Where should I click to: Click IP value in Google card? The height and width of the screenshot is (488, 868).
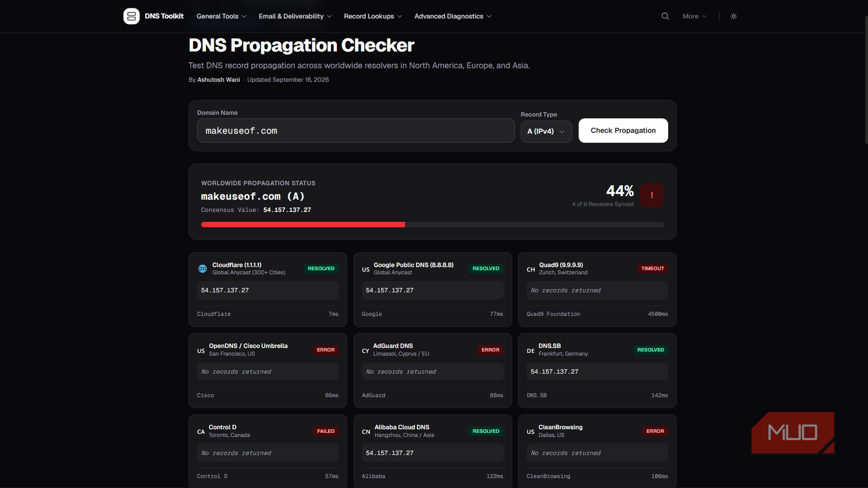(389, 290)
